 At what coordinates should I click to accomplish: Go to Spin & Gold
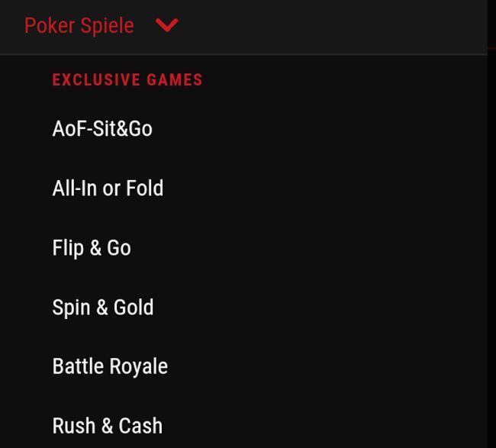click(103, 307)
